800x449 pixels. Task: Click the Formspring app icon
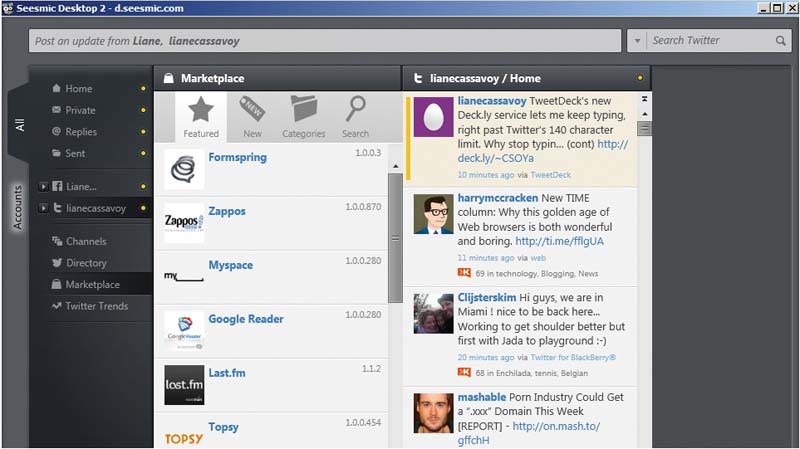pos(184,169)
